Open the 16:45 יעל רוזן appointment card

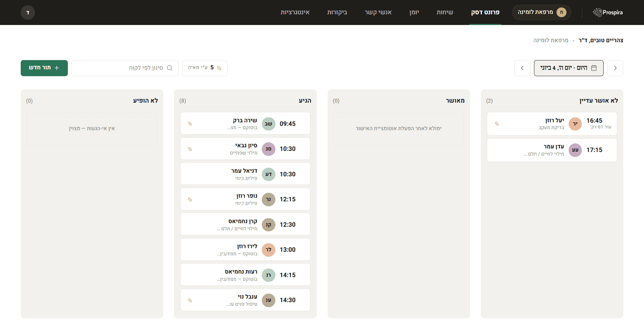[552, 124]
